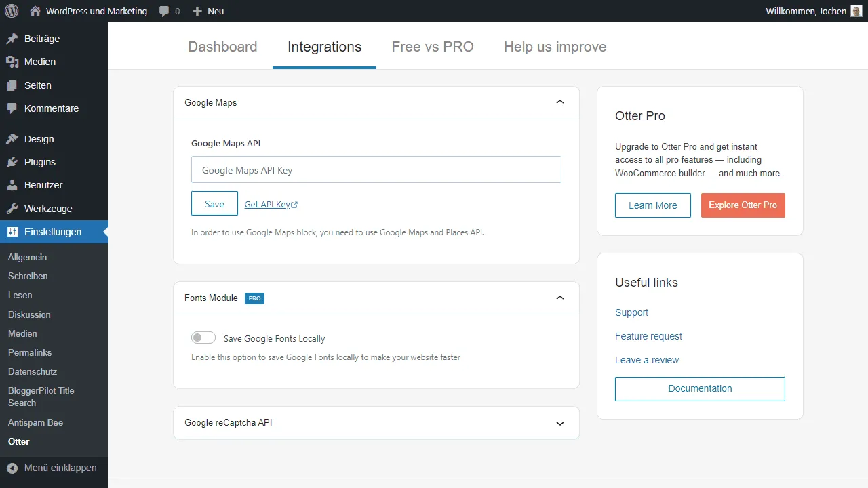Open the Help us improve tab
868x488 pixels.
tap(555, 47)
